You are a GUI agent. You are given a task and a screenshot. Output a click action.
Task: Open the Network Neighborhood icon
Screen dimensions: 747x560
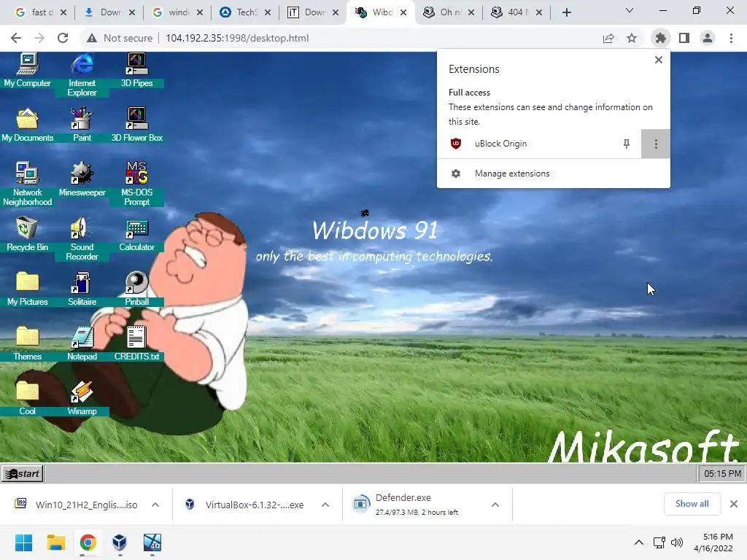(x=27, y=184)
